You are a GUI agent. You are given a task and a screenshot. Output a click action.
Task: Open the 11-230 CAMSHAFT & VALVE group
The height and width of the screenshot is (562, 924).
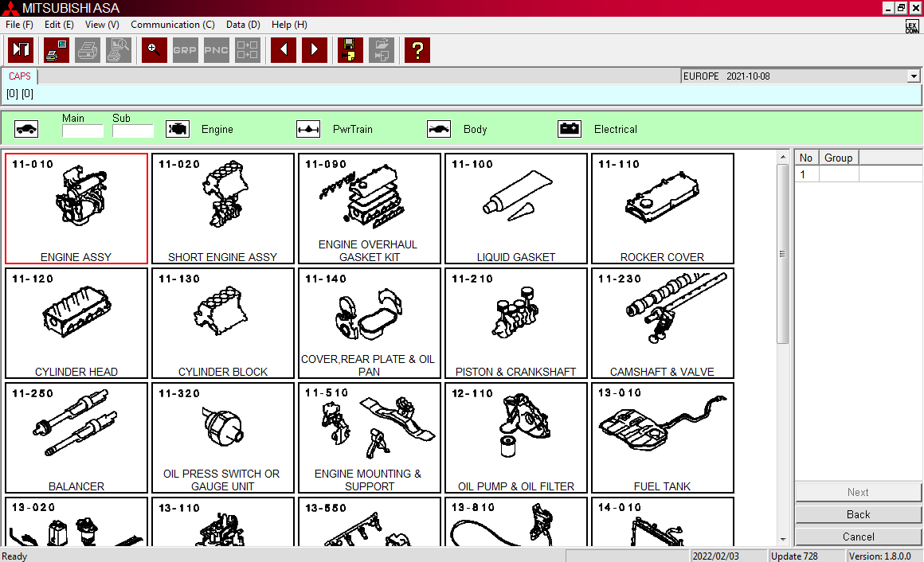(663, 323)
